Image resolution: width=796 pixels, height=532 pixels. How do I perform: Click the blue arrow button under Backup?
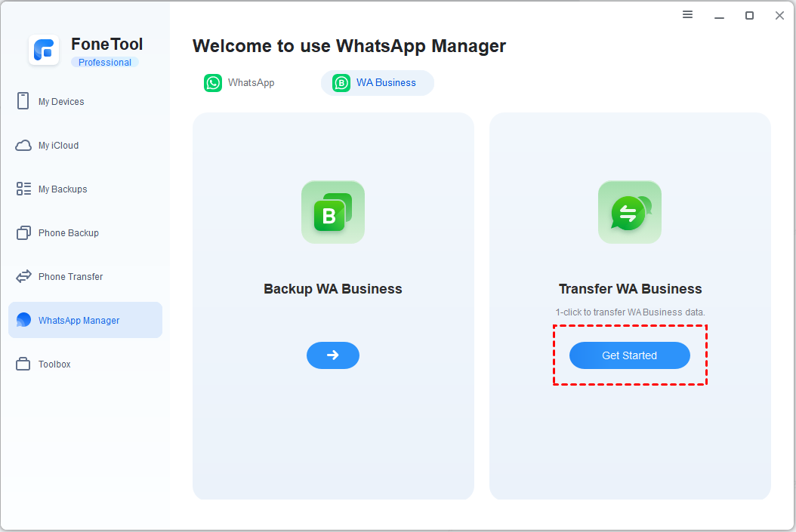[332, 355]
